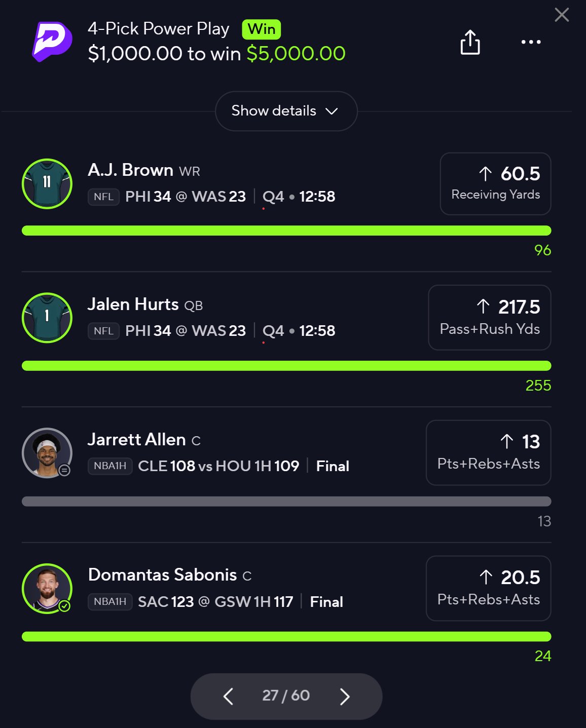Screen dimensions: 586x728
Task: Share this Power Play entry
Action: point(470,42)
